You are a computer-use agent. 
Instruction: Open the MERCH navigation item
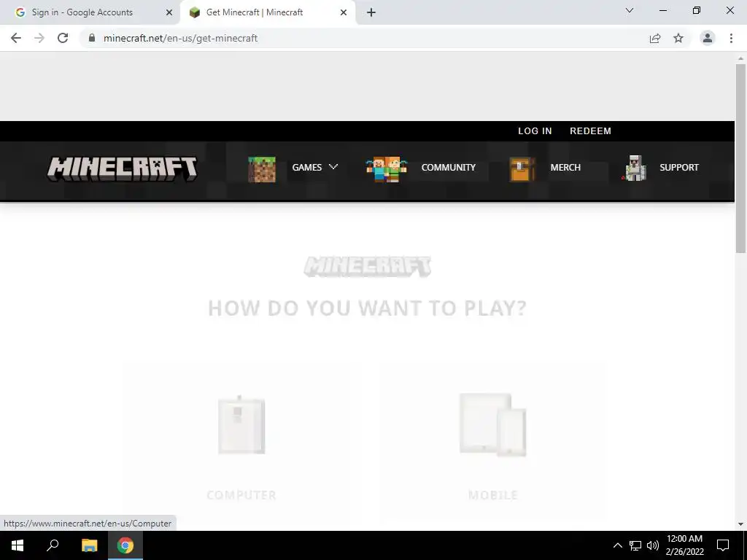click(565, 167)
